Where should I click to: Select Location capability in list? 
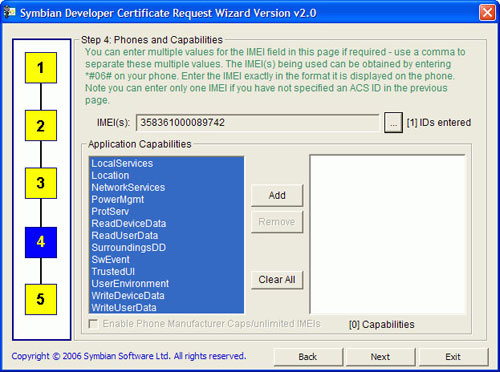point(166,175)
